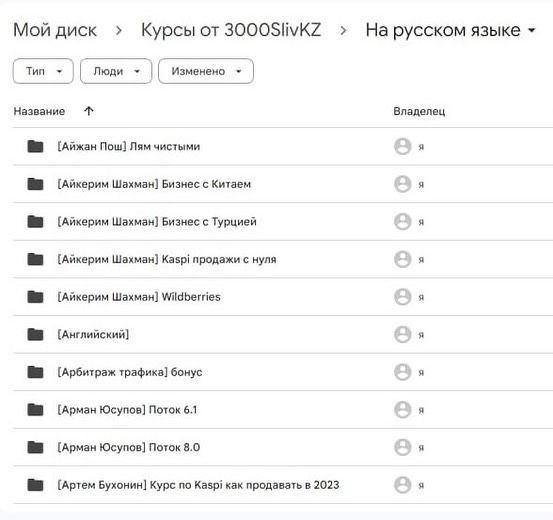Click folder icon of Артем Бухонин course
The height and width of the screenshot is (520, 553).
(35, 485)
